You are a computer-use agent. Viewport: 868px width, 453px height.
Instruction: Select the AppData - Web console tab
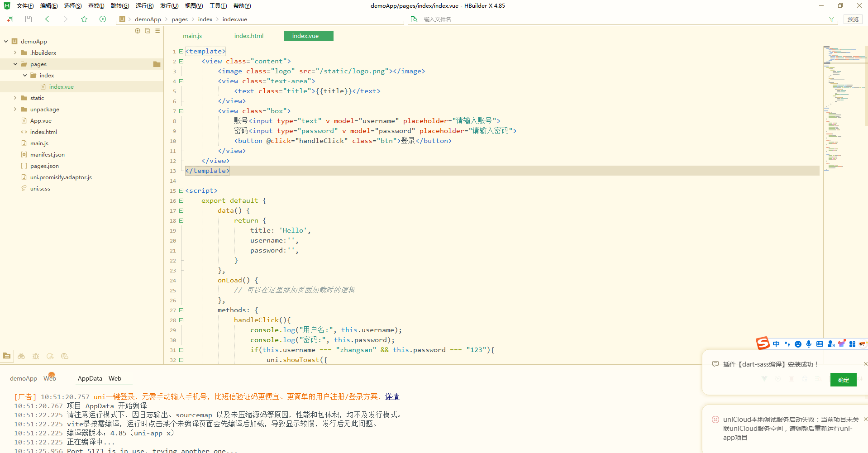point(100,378)
